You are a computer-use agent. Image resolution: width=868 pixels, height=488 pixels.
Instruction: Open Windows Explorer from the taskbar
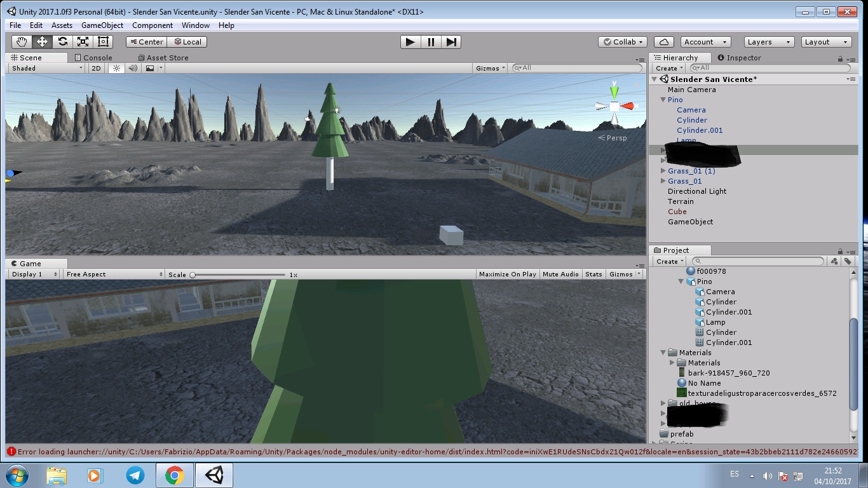tap(56, 475)
